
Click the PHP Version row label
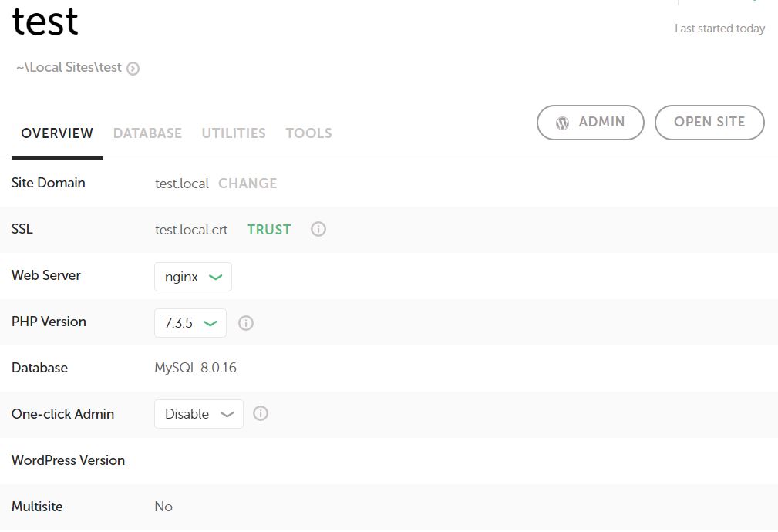click(x=49, y=322)
